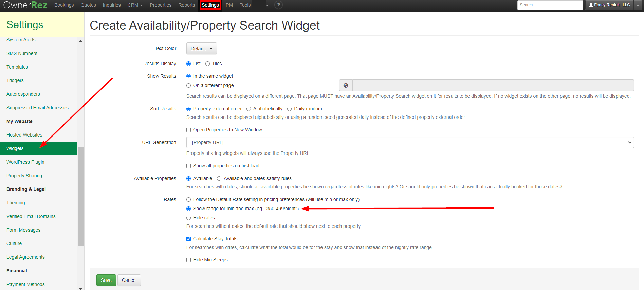Open the Bookings menu item
This screenshot has width=644, height=290.
tap(64, 5)
